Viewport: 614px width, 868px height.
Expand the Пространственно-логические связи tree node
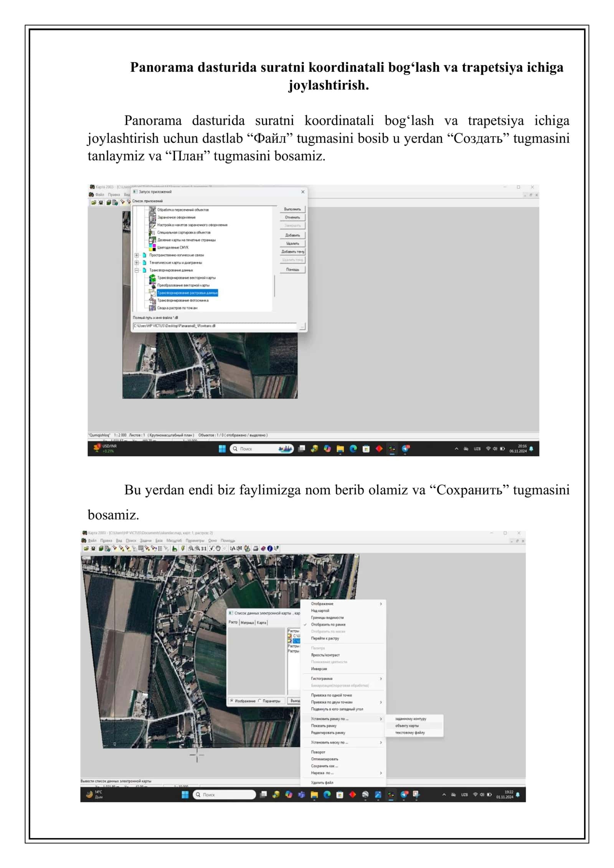click(x=137, y=255)
